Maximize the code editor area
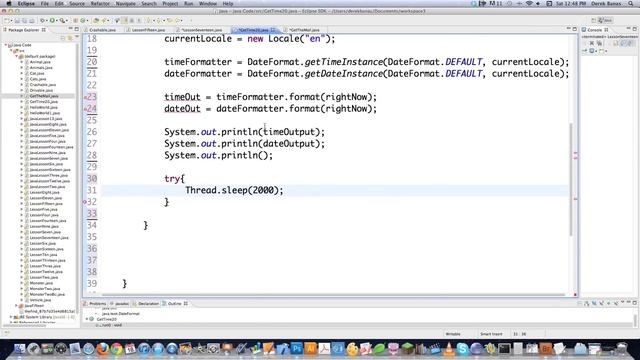The image size is (640, 360). point(575,29)
